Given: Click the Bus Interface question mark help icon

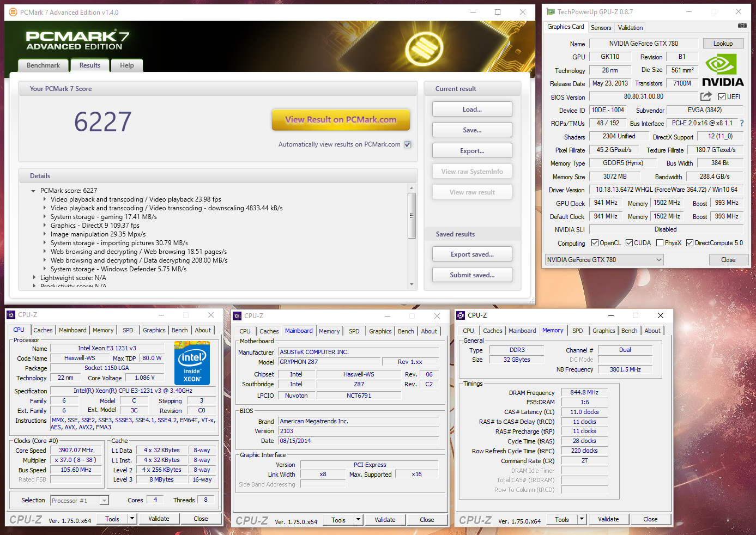Looking at the screenshot, I should tap(741, 123).
